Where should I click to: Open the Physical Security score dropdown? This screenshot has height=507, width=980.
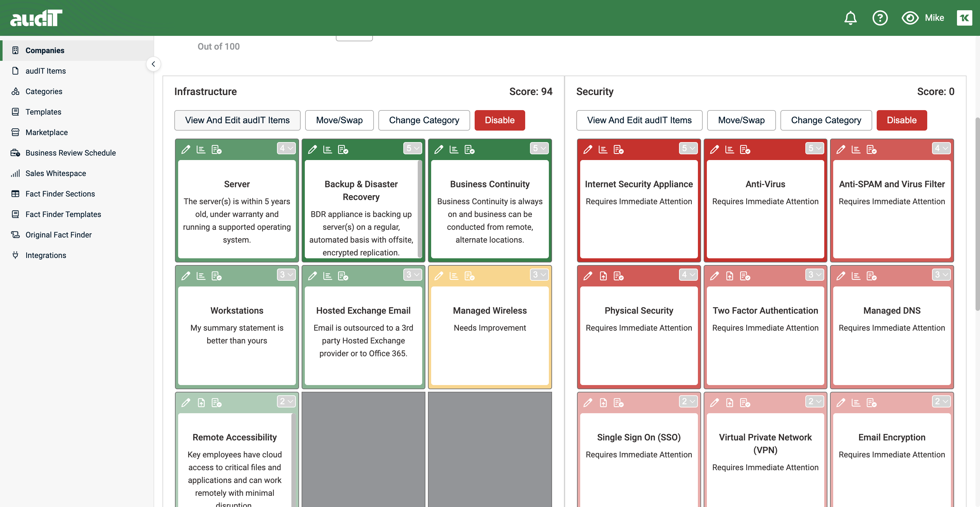pos(688,274)
